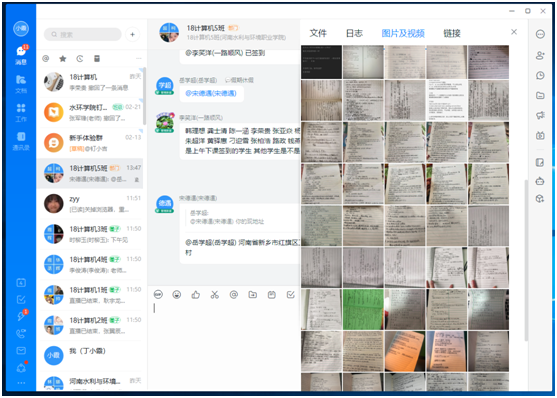Viewport: 557px width, 398px height.
Task: Open the green notebook photo thumbnail
Action: (x=363, y=309)
